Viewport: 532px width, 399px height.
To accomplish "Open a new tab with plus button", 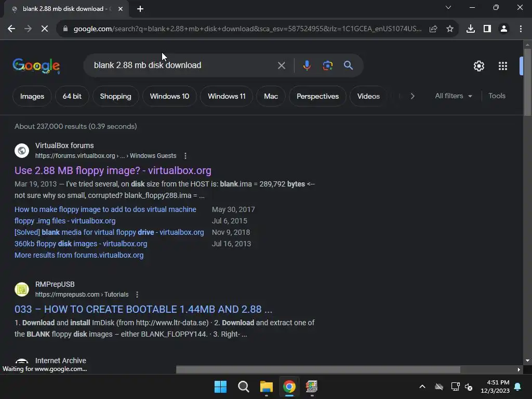I will click(x=140, y=9).
